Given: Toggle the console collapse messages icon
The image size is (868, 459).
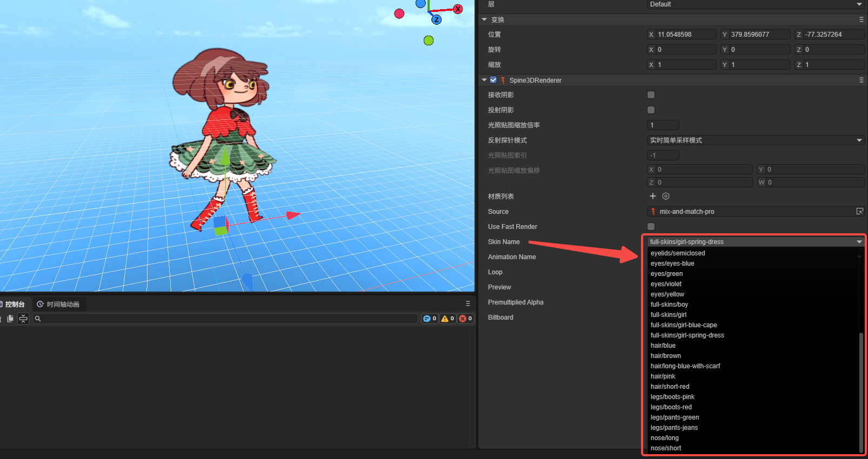Looking at the screenshot, I should pyautogui.click(x=23, y=319).
